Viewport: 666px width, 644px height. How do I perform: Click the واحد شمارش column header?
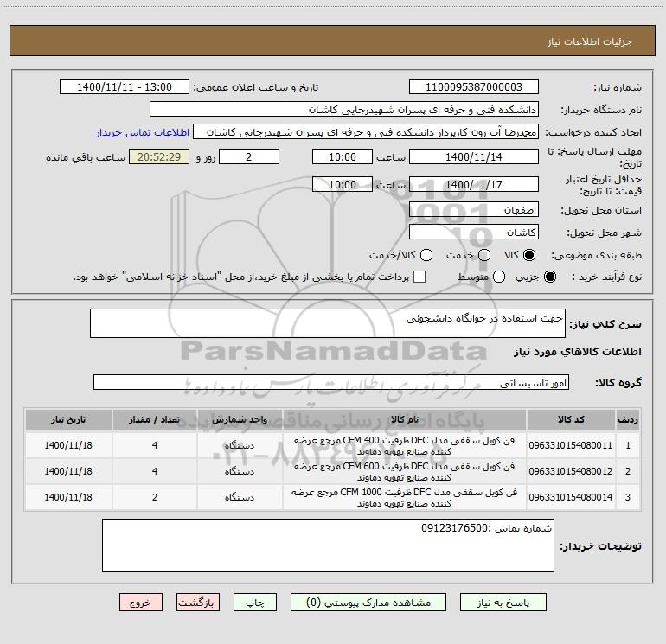(x=240, y=419)
